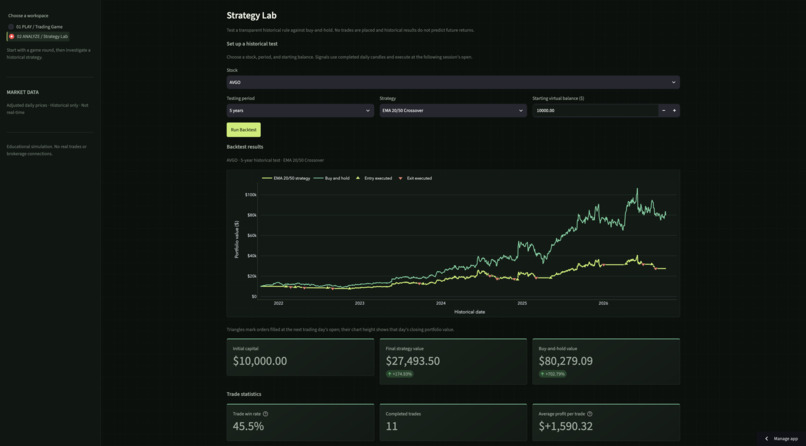This screenshot has height=446, width=806.
Task: Click the $+1,590.32 average profit value
Action: click(x=565, y=426)
